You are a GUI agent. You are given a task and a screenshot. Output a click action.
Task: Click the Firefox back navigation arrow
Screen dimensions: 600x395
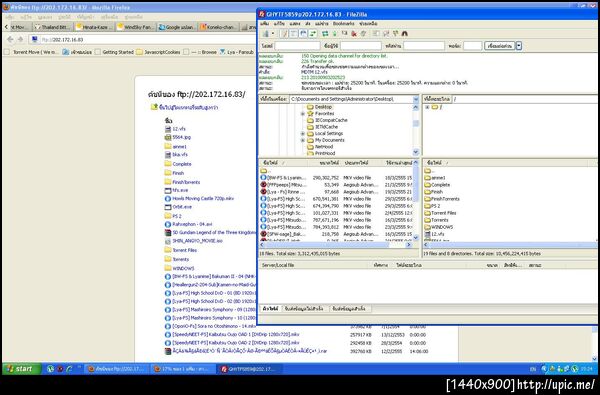[x=10, y=39]
